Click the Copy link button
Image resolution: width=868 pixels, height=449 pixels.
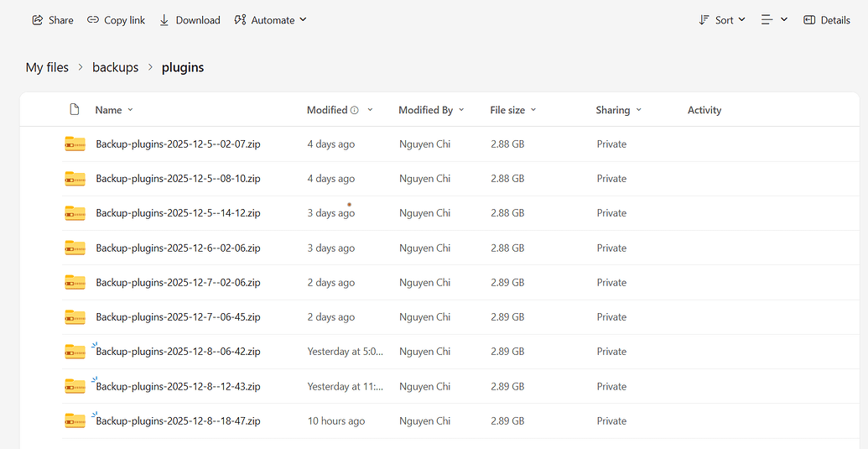(x=117, y=20)
